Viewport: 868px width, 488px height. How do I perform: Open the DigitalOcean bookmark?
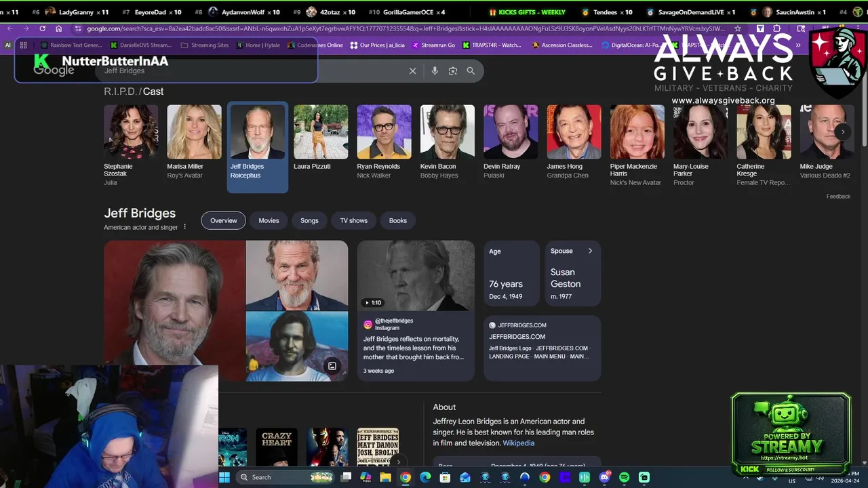(x=631, y=45)
